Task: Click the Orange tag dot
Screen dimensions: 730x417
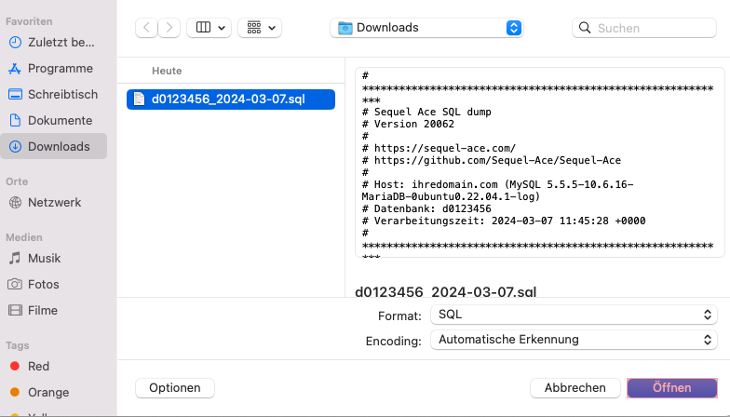Action: (15, 392)
